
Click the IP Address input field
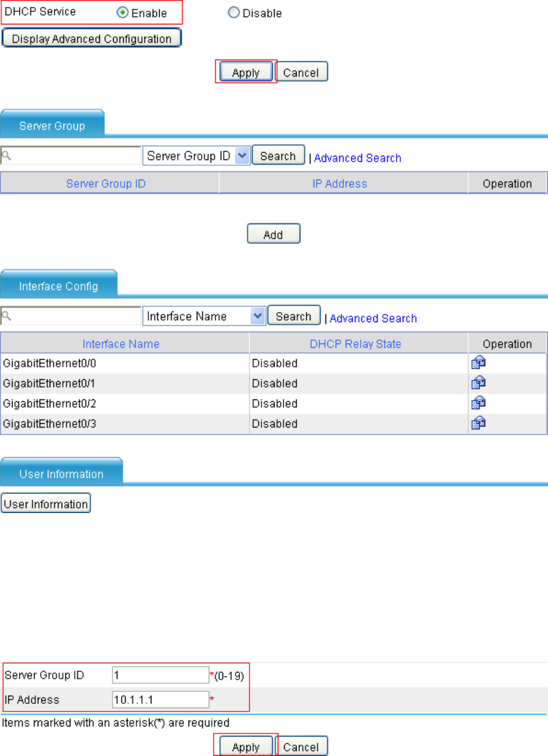click(160, 699)
